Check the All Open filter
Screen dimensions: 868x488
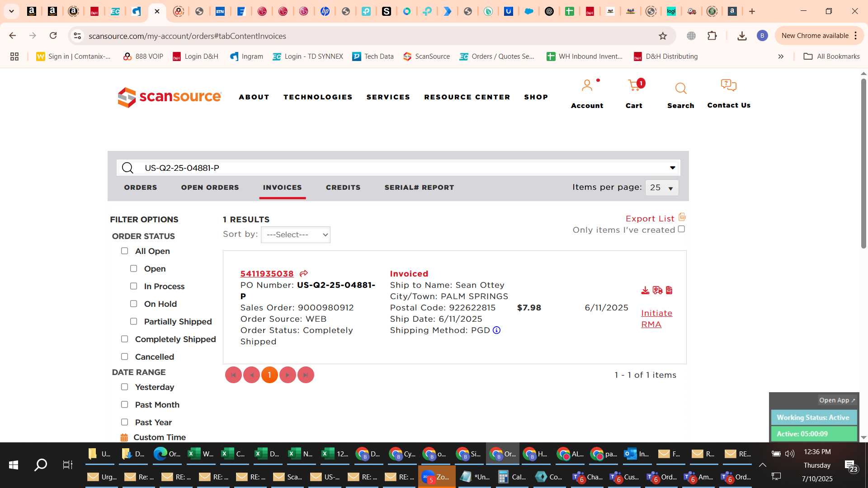tap(124, 251)
